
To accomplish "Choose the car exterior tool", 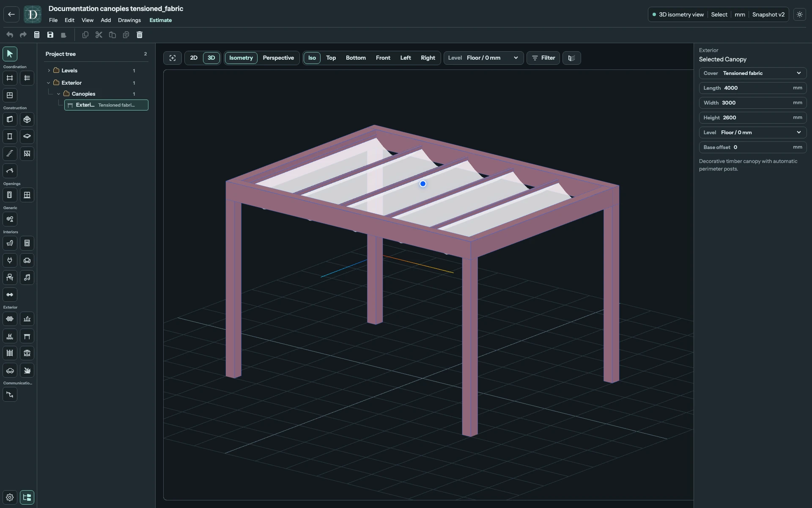I will tap(10, 370).
